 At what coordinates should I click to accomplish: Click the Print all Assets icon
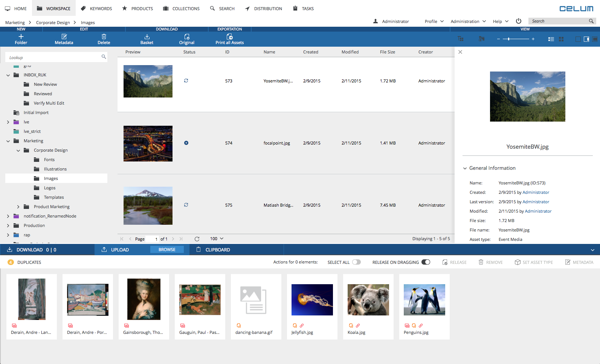point(229,37)
